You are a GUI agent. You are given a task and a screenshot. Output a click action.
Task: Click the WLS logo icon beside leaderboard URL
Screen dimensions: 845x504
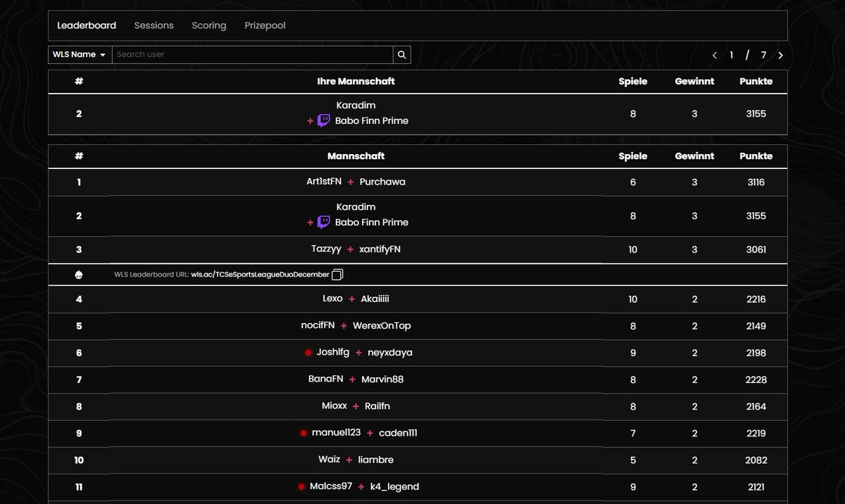tap(78, 275)
